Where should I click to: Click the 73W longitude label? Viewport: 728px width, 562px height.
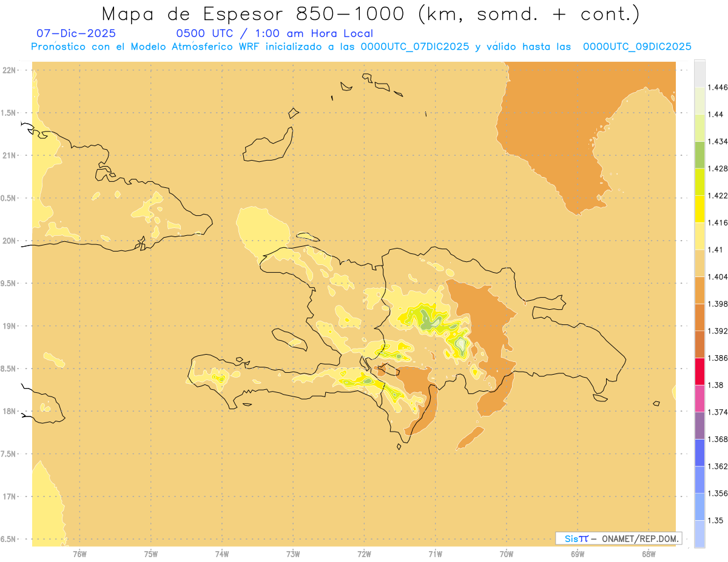[293, 554]
